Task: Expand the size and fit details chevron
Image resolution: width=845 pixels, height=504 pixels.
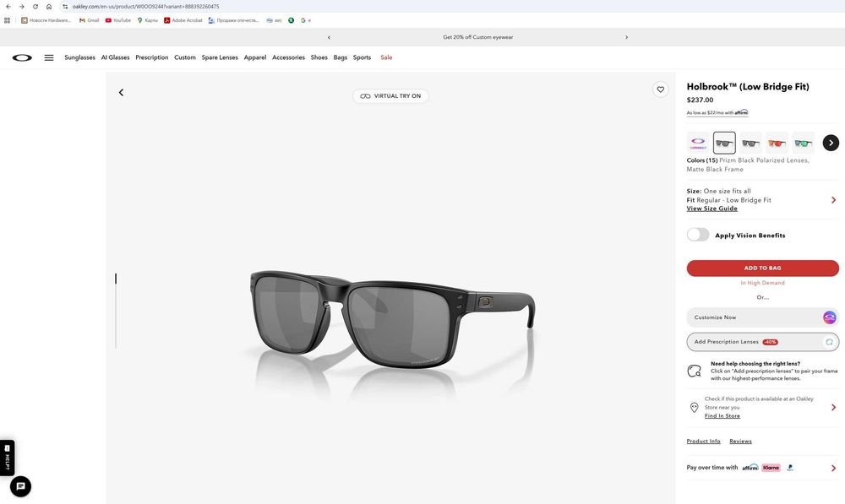Action: click(834, 200)
